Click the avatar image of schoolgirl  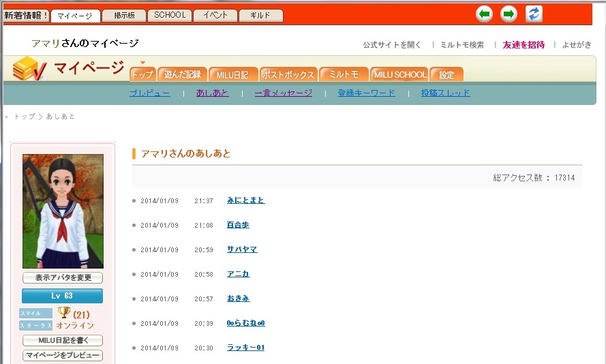63,211
